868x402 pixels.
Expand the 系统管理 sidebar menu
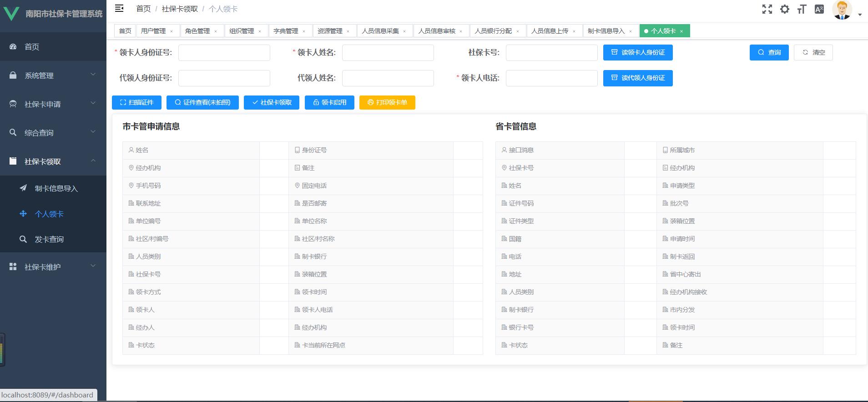tap(53, 75)
